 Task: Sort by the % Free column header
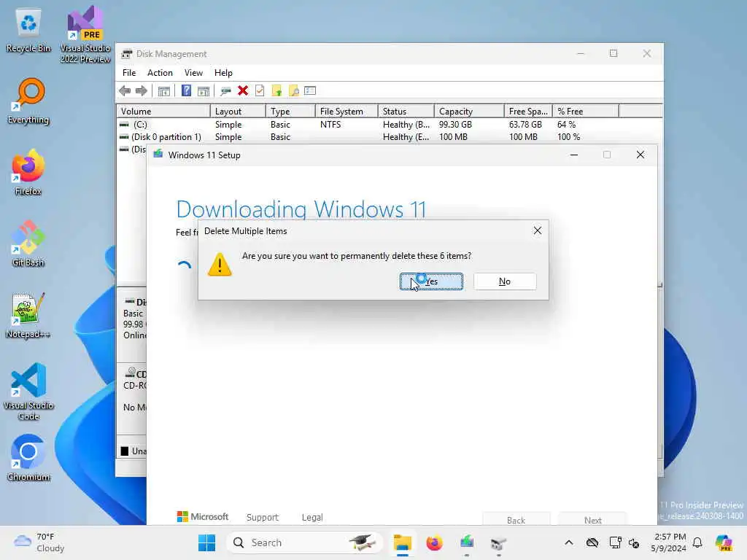[586, 112]
